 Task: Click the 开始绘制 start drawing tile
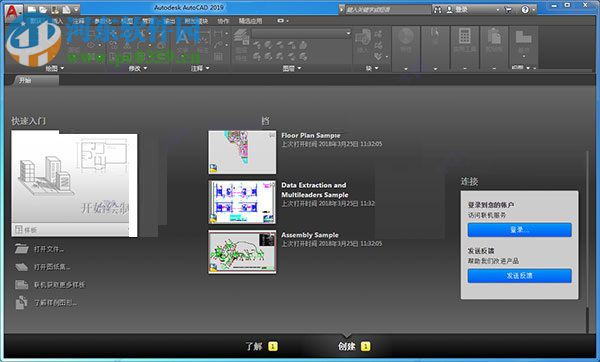point(74,177)
